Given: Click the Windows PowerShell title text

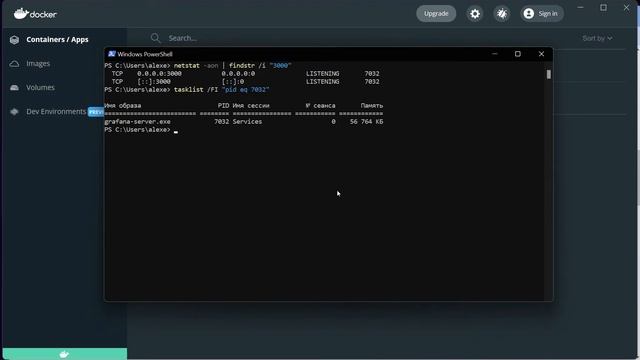Looking at the screenshot, I should (x=145, y=54).
